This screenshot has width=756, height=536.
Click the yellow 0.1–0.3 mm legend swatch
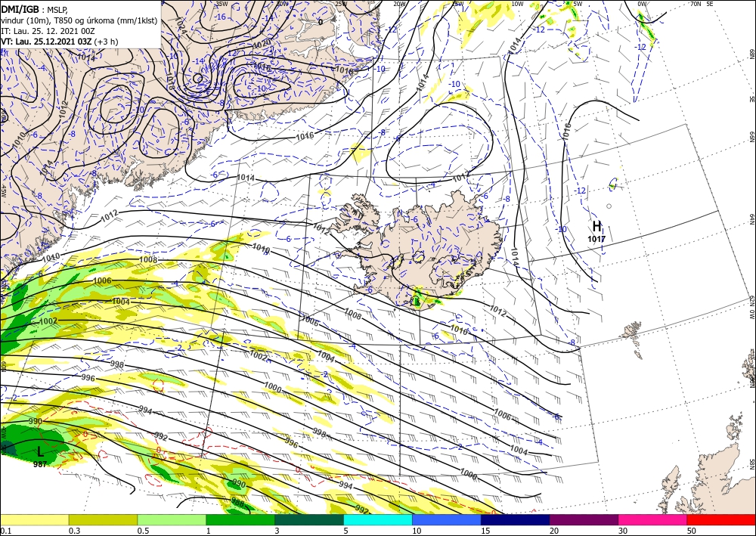point(34,519)
